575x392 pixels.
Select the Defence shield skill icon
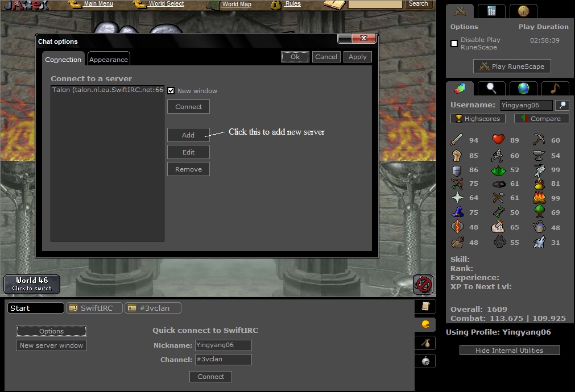pyautogui.click(x=457, y=170)
